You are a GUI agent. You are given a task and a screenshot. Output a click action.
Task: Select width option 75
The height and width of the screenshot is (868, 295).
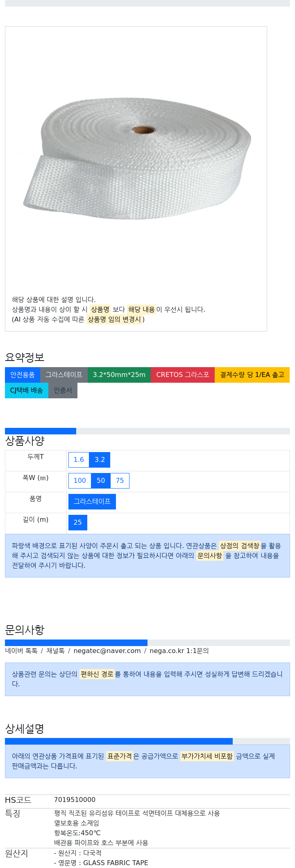pyautogui.click(x=120, y=481)
